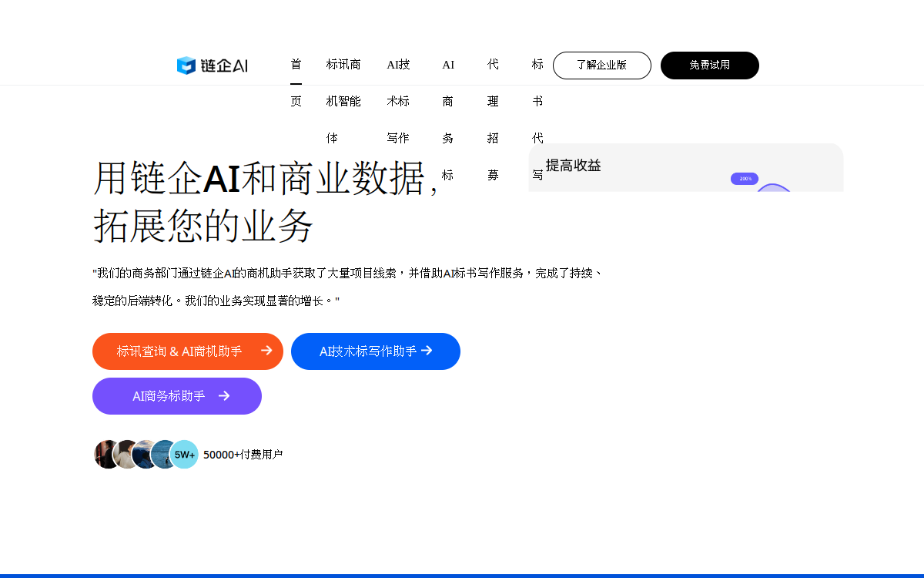
Task: Click the 了解企业版 outlined button
Action: 602,66
